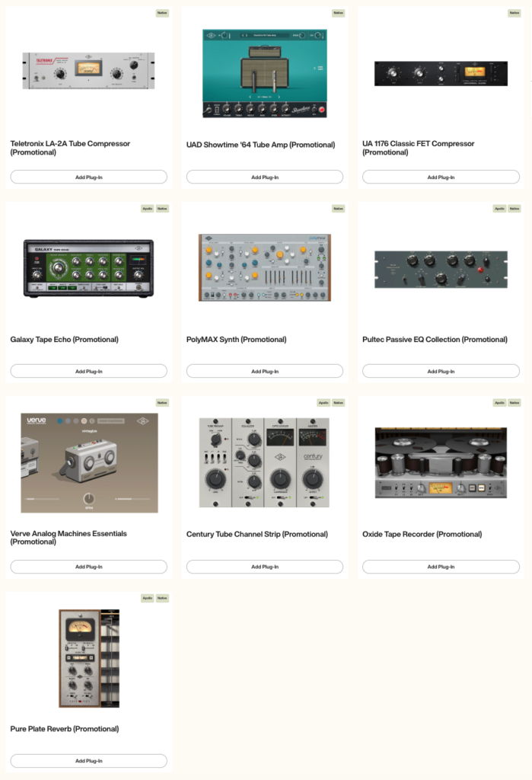The height and width of the screenshot is (780, 532).
Task: Click Native tag on Oxide Tape Recorder
Action: click(x=514, y=402)
